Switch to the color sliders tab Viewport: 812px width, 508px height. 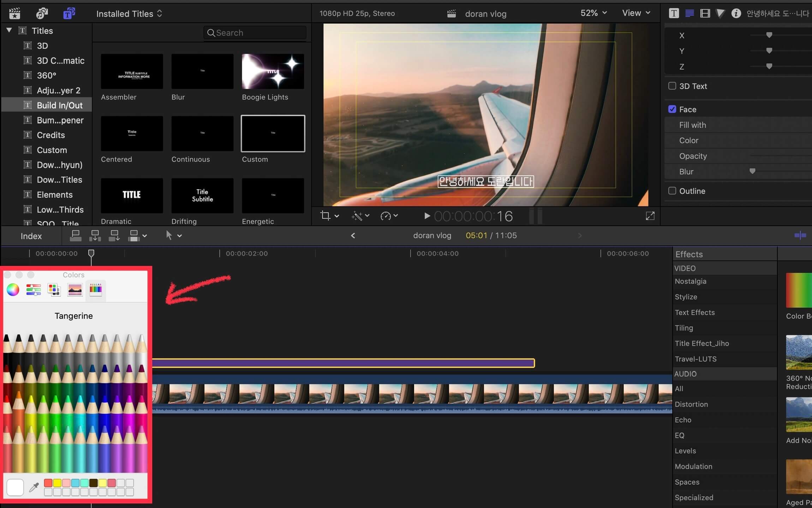[x=34, y=290]
